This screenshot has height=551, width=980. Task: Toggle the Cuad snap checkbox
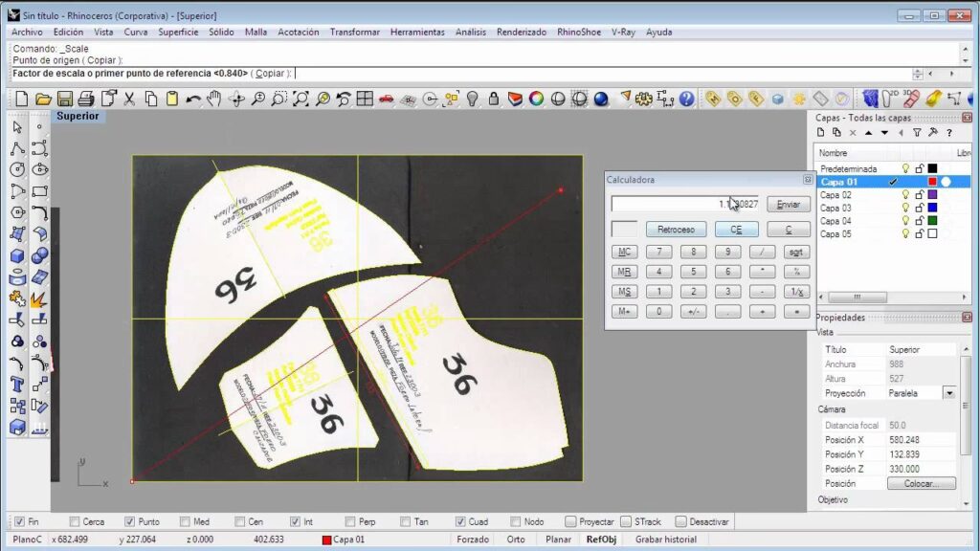[x=460, y=521]
